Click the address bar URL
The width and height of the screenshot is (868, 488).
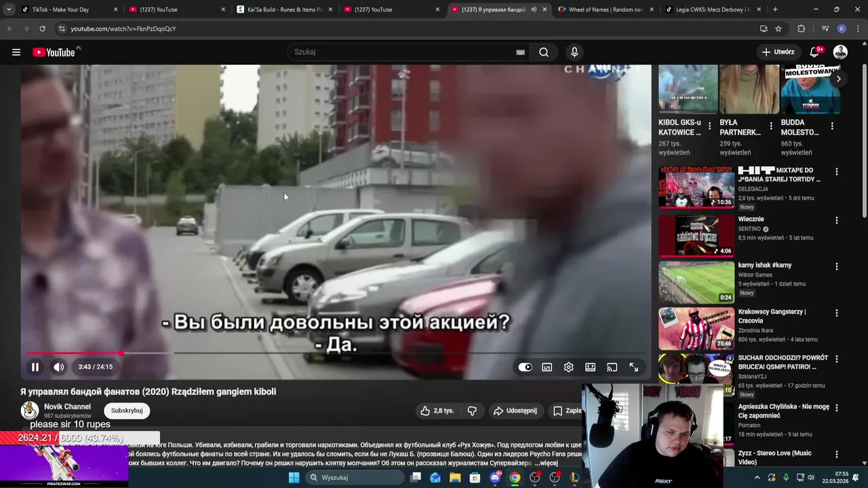pos(123,28)
